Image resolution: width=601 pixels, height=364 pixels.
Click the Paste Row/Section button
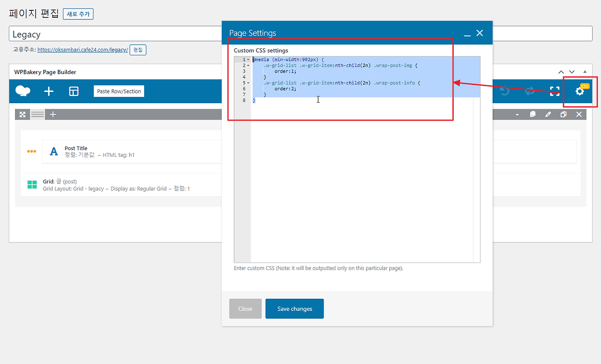tap(119, 91)
